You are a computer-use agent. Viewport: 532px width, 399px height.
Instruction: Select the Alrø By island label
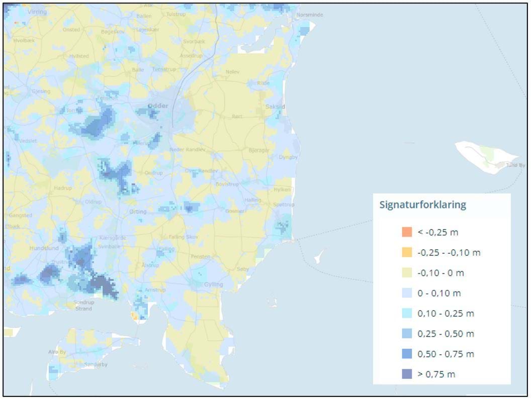[x=57, y=352]
